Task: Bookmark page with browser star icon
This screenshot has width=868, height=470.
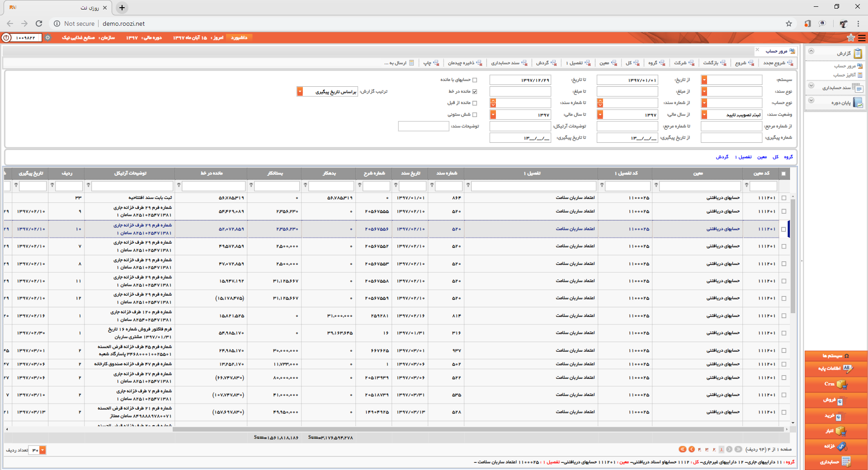Action: coord(789,23)
